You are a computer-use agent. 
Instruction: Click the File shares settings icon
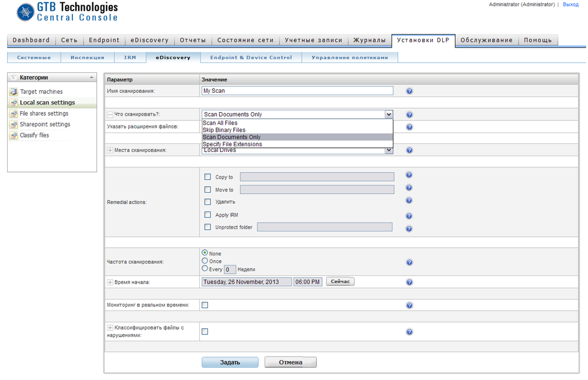click(x=14, y=113)
